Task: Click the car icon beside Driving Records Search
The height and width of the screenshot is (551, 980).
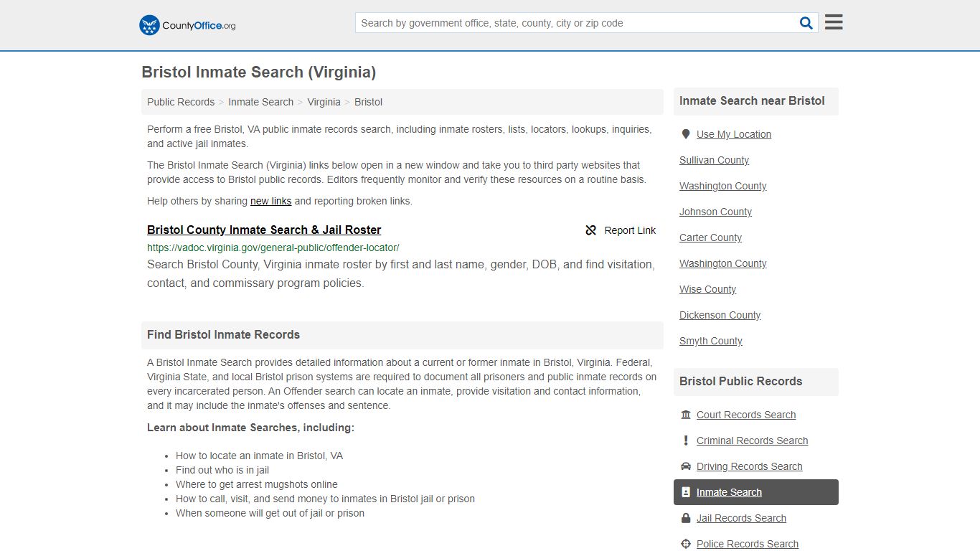Action: tap(686, 466)
